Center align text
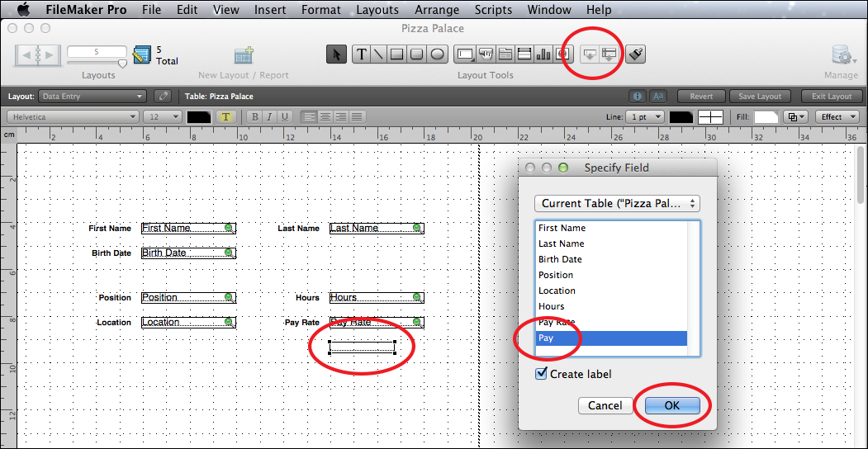 [325, 116]
